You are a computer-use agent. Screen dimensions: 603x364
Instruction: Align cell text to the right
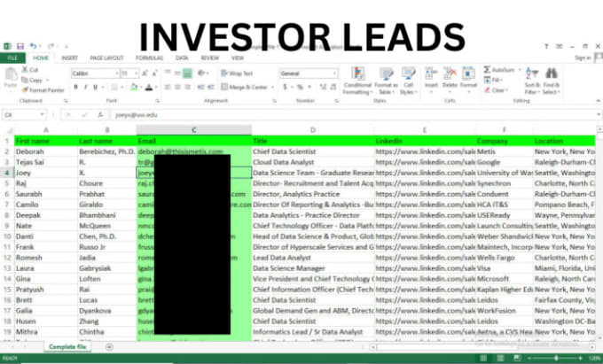[188, 87]
